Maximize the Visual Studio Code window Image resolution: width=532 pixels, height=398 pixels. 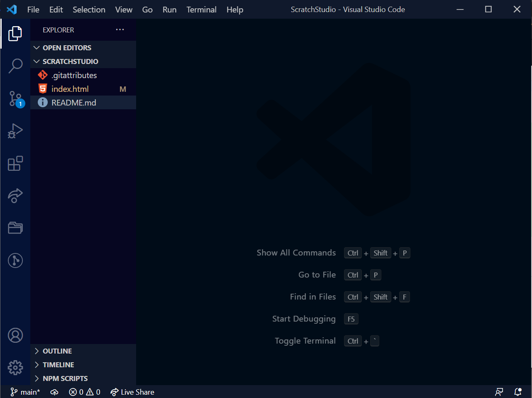coord(488,9)
